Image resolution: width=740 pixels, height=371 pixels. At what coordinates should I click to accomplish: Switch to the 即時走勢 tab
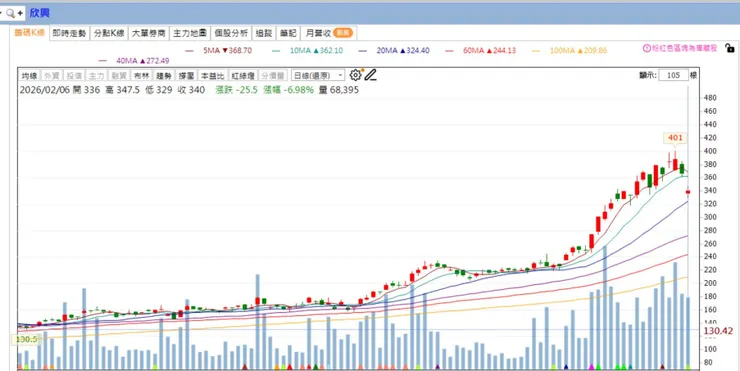coord(69,33)
